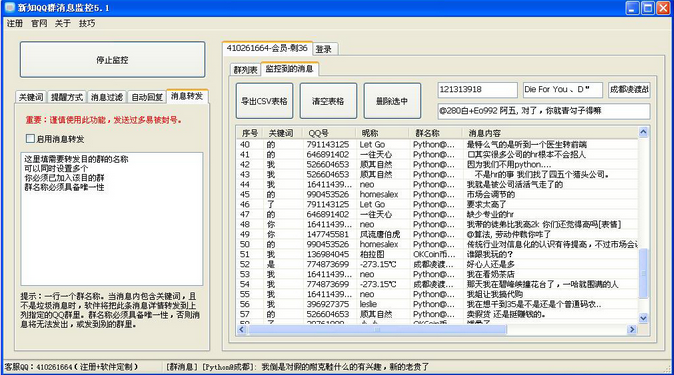Select the 消息转发 tab
This screenshot has width=674, height=375.
187,96
